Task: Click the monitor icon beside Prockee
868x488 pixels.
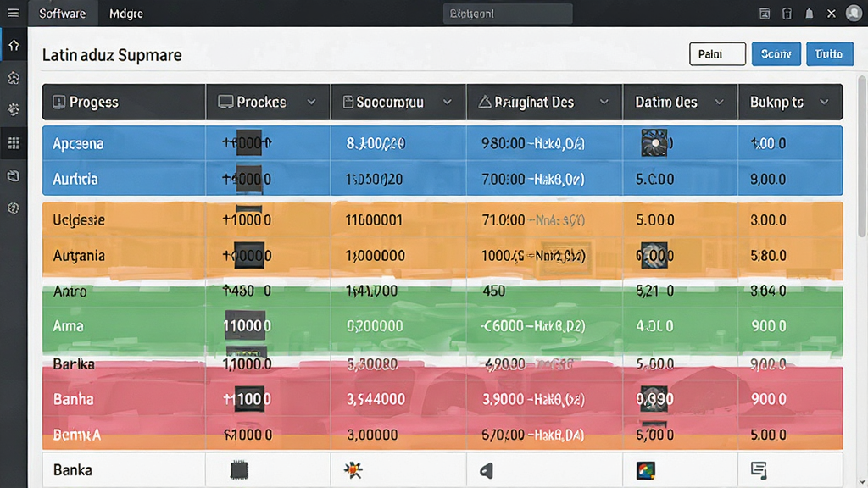Action: pyautogui.click(x=225, y=102)
